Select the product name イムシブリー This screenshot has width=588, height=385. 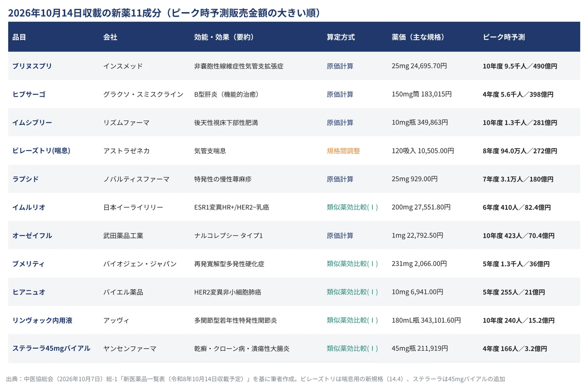coord(32,123)
